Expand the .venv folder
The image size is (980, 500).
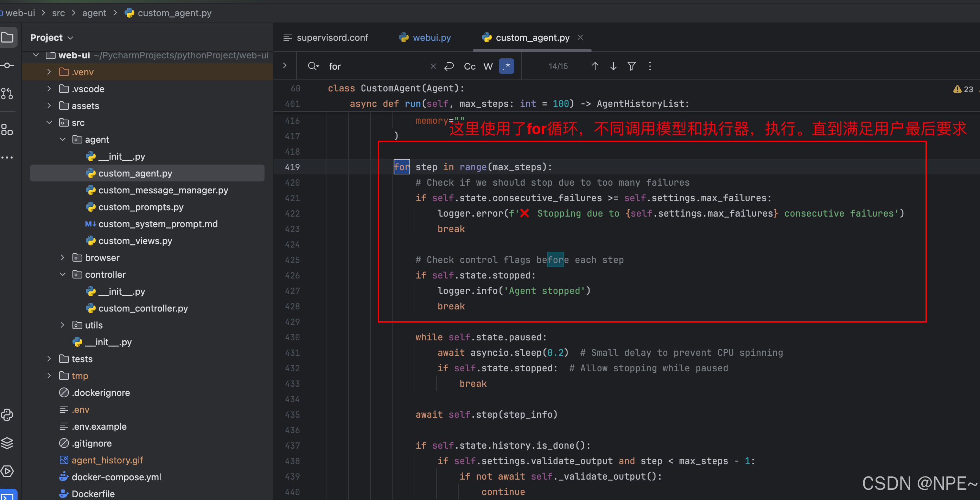[x=49, y=72]
